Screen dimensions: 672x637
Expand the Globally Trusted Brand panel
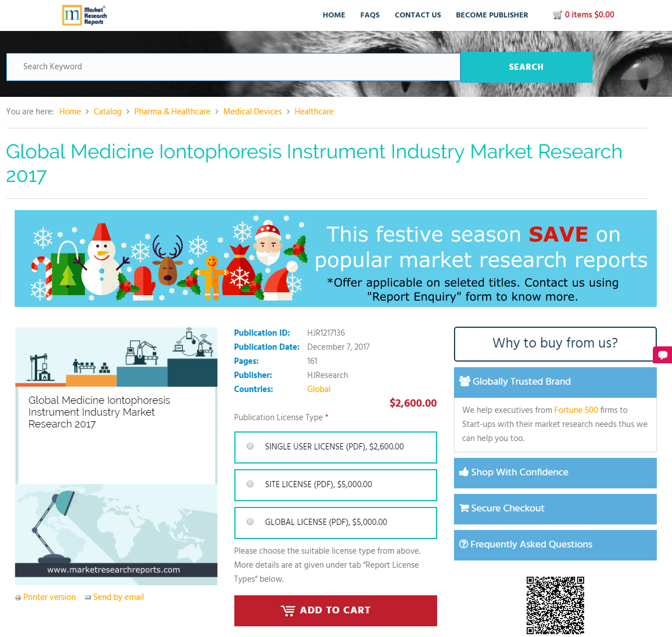point(555,382)
